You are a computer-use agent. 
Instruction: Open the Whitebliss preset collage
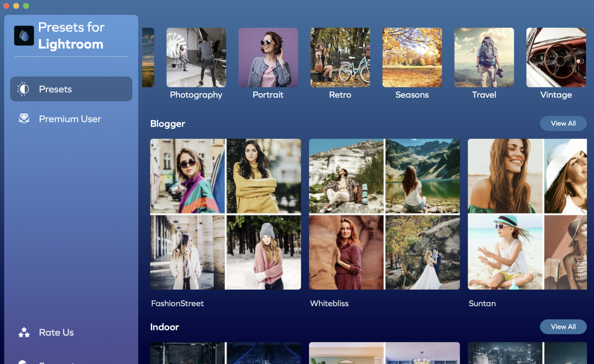384,214
